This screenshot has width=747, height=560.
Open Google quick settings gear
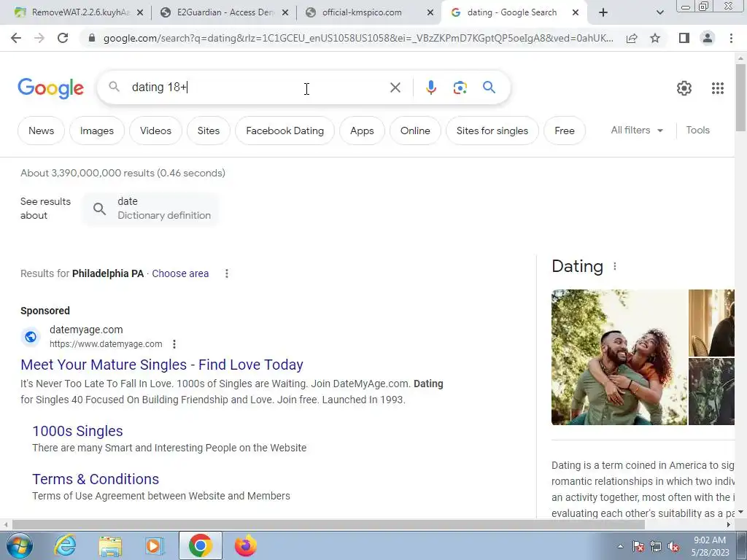coord(684,88)
